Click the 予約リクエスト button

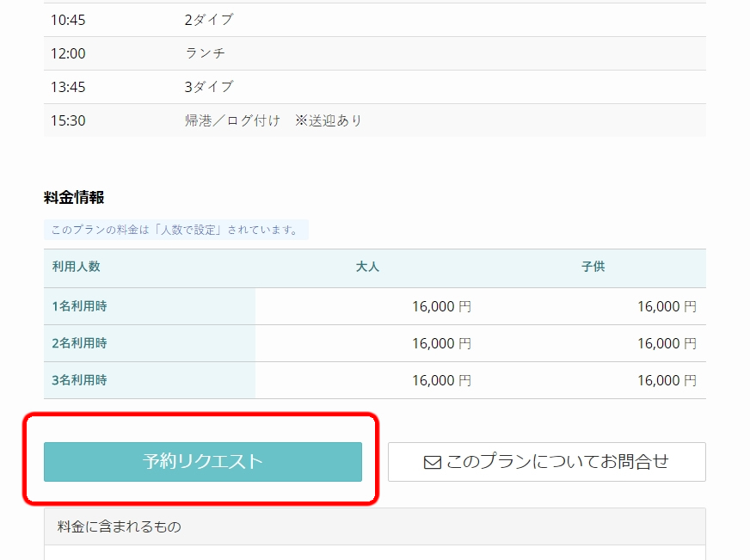(x=203, y=462)
